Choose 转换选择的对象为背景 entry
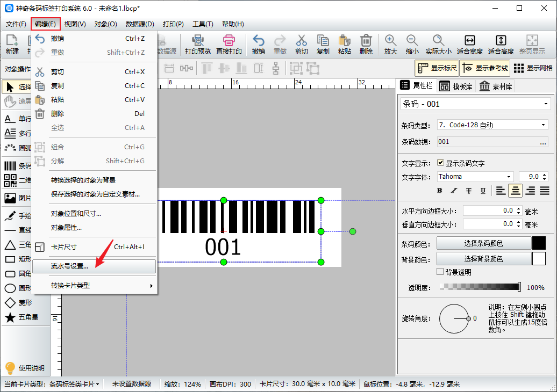Image resolution: width=557 pixels, height=392 pixels. click(x=94, y=180)
